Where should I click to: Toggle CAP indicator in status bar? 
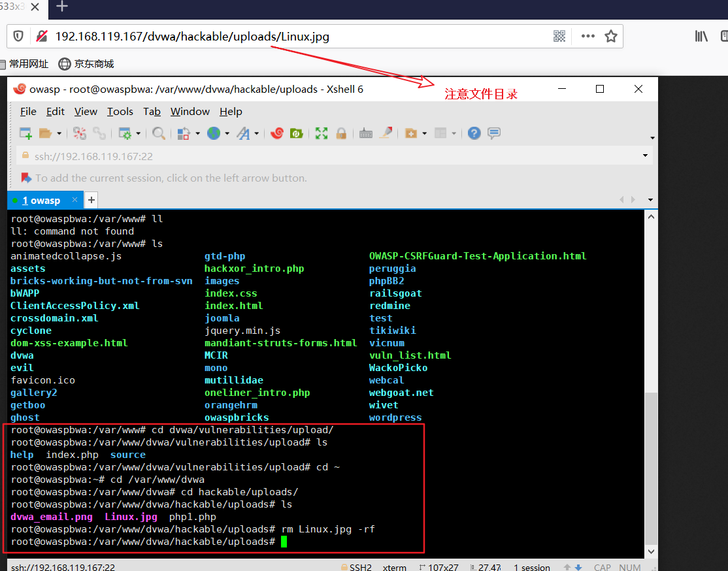point(602,567)
